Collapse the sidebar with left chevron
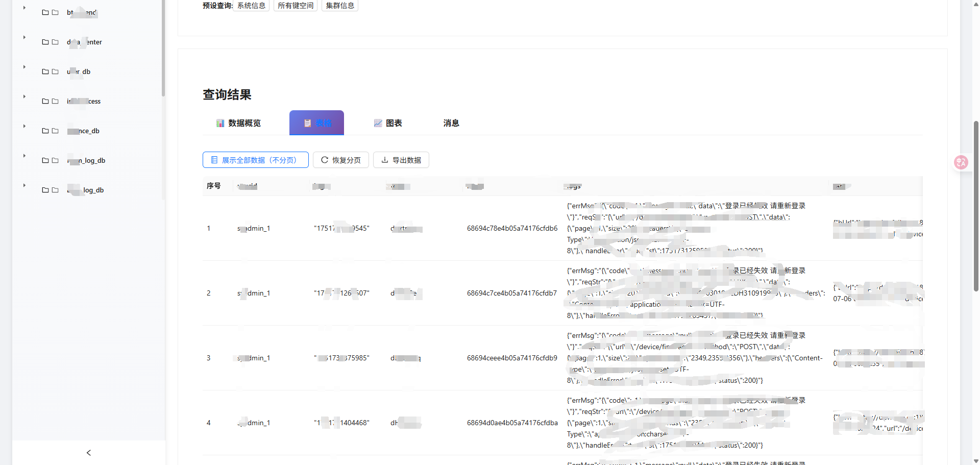 coord(89,453)
